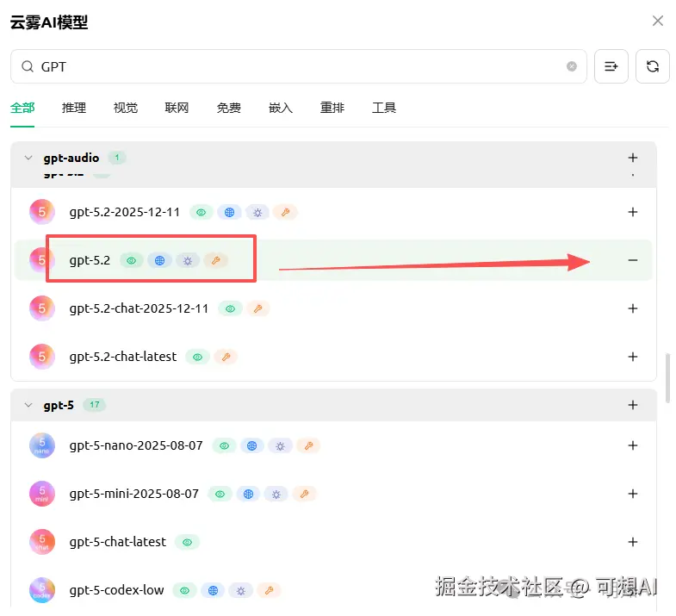Viewport: 676px width, 616px height.
Task: Switch to the 全部 tab
Action: tap(22, 108)
